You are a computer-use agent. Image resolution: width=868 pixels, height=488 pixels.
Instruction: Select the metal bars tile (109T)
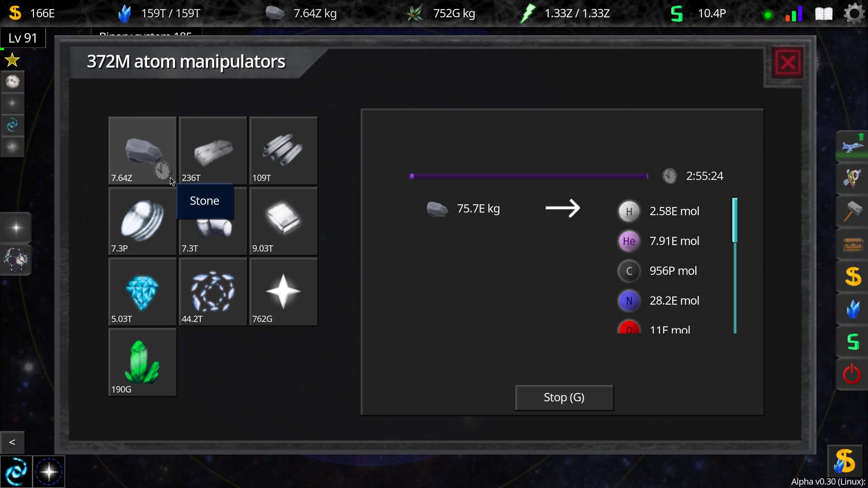[283, 150]
